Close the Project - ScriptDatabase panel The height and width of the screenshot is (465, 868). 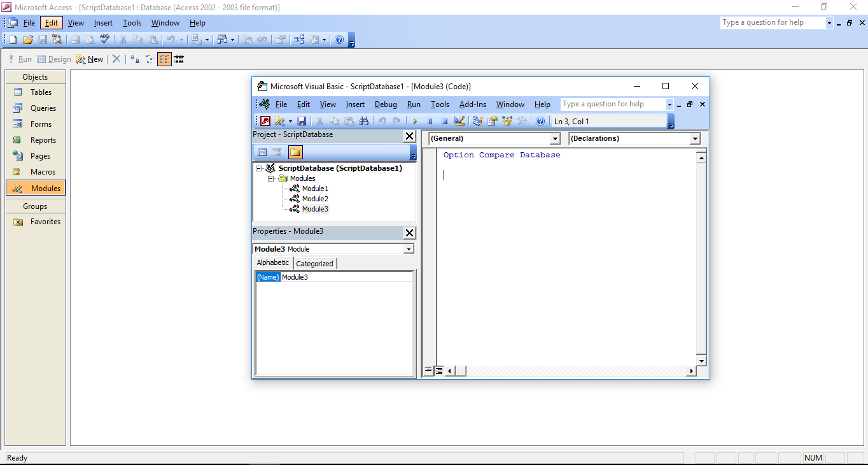click(409, 136)
